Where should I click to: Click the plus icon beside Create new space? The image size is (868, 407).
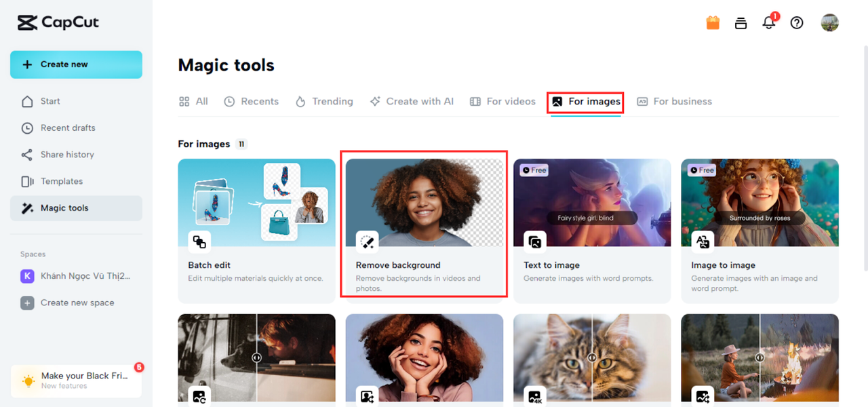[27, 303]
